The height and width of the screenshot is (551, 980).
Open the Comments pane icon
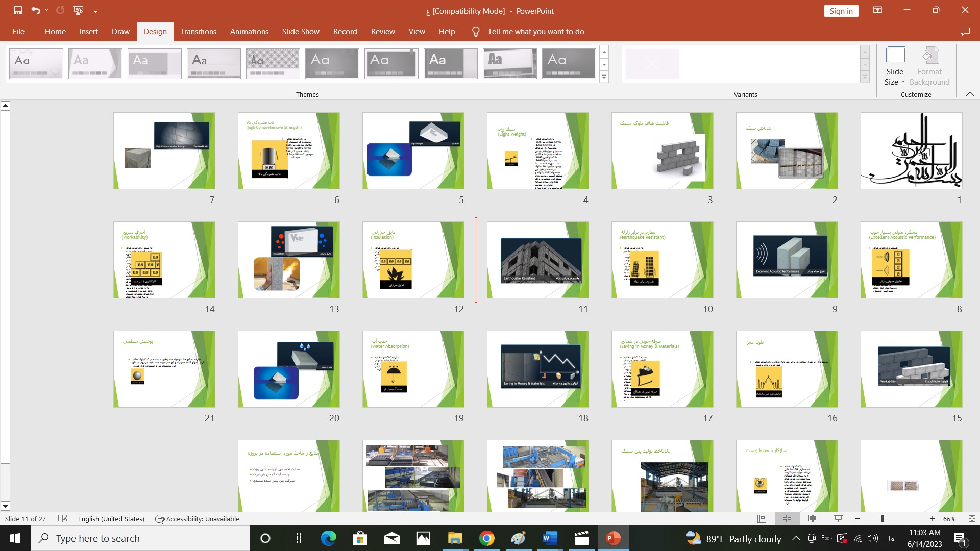click(965, 32)
